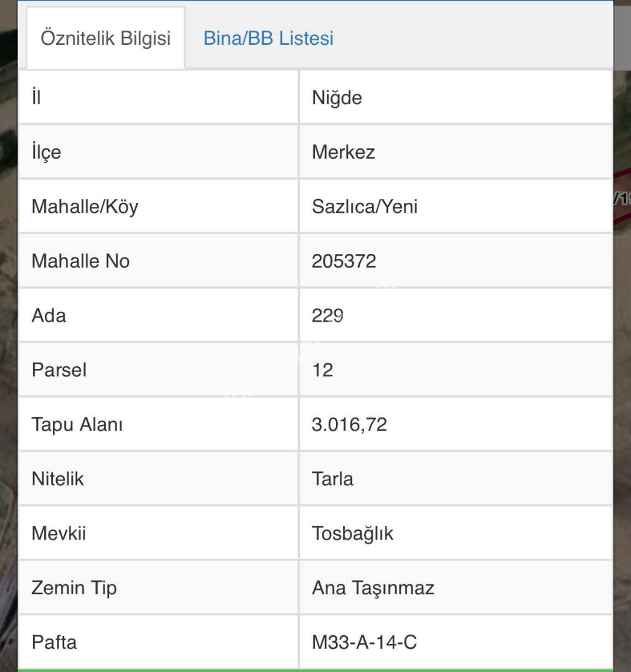The width and height of the screenshot is (631, 672).
Task: Click the Mevkii label cell
Action: pyautogui.click(x=58, y=533)
